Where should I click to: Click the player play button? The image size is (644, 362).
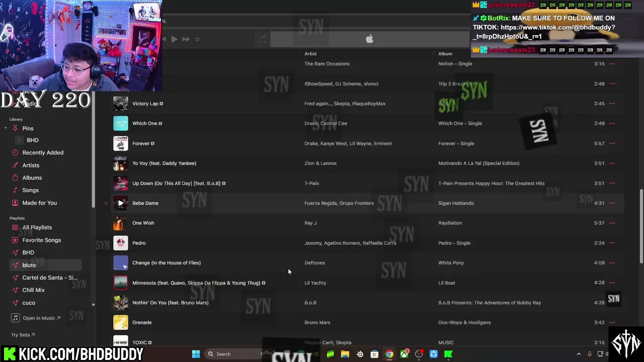(174, 39)
